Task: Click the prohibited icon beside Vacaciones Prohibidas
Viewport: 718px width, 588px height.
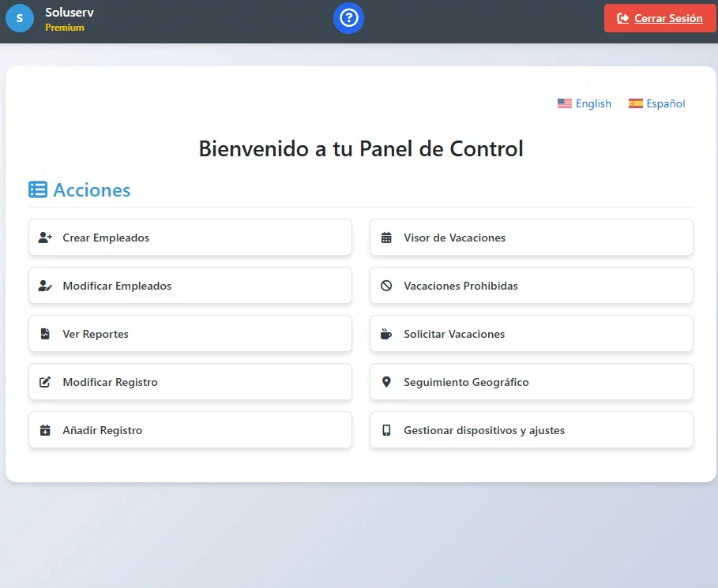Action: [386, 286]
